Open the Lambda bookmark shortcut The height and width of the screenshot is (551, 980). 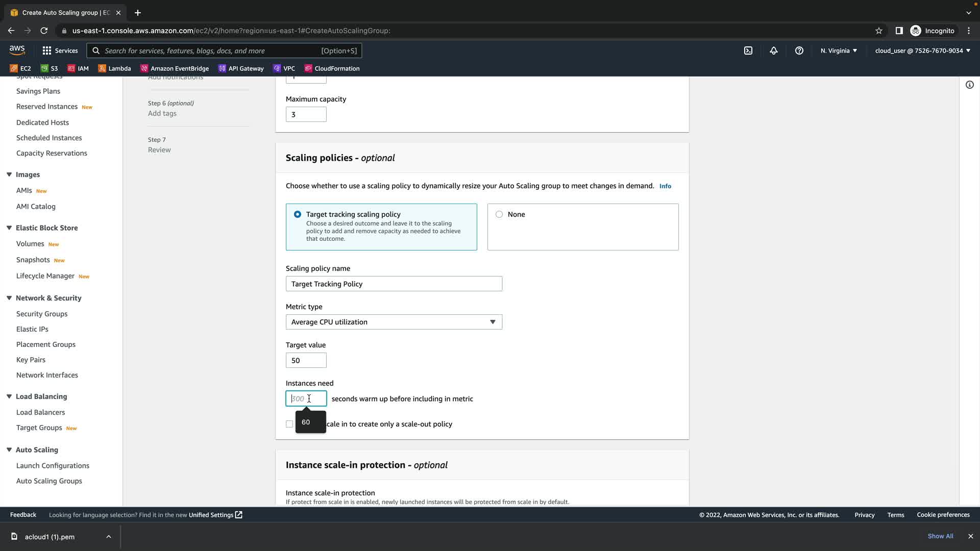coord(114,68)
